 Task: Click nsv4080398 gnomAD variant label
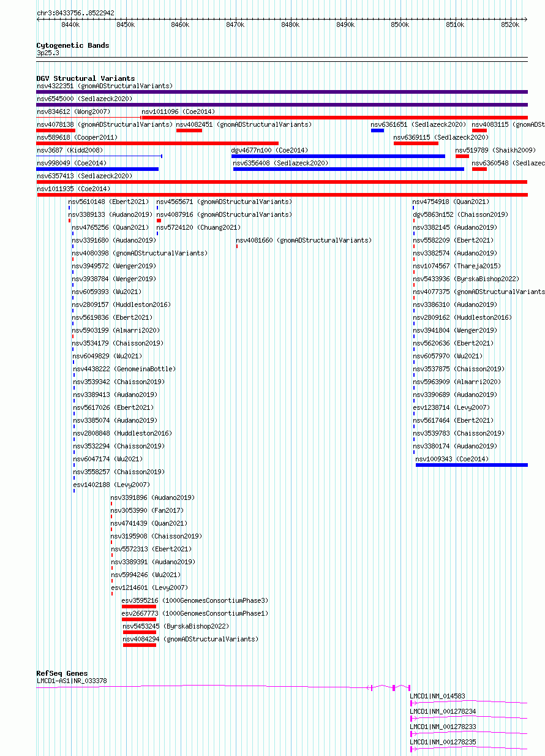point(140,253)
